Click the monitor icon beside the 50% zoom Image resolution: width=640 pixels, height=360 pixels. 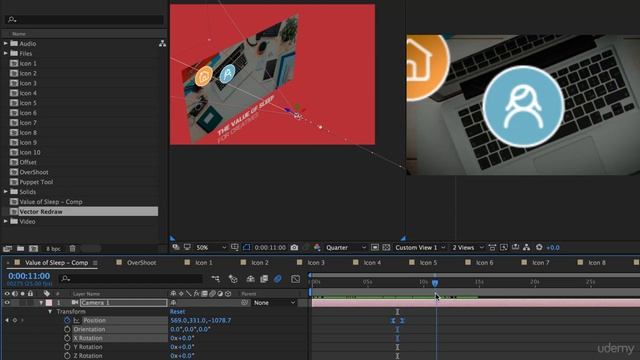[x=187, y=247]
